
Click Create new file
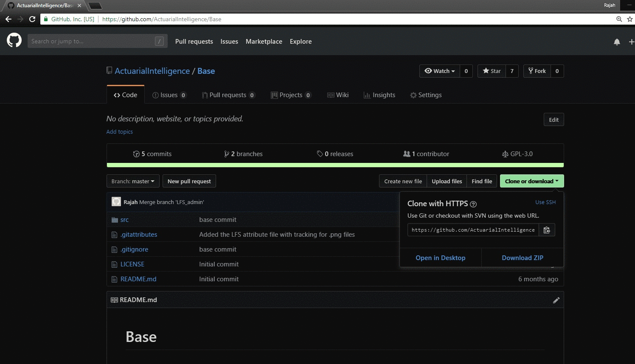(x=403, y=181)
